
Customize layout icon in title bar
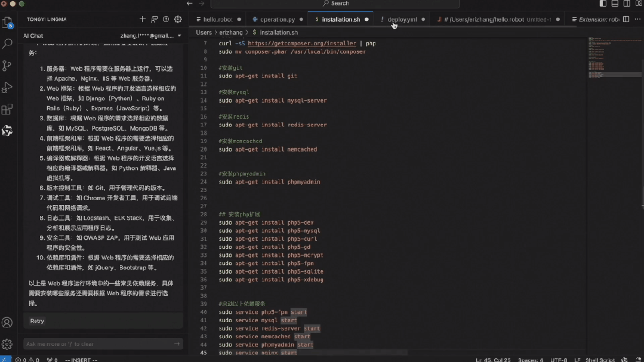coord(639,4)
